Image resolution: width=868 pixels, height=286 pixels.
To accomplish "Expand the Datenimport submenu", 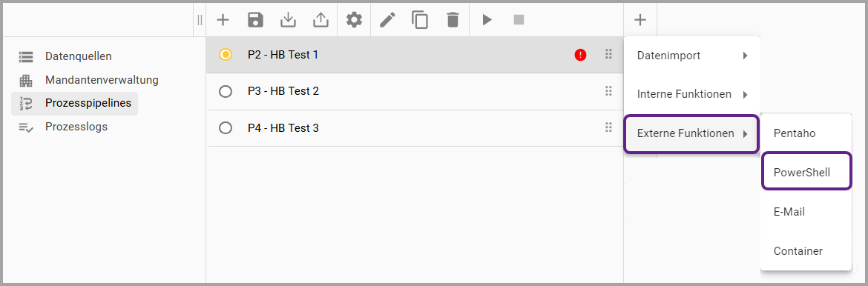I will (x=692, y=56).
